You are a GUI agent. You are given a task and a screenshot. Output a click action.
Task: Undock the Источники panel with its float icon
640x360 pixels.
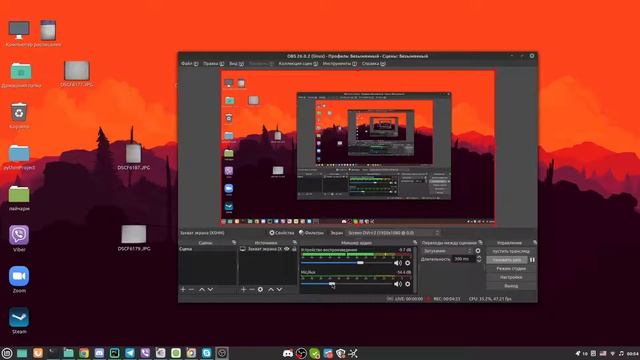295,242
